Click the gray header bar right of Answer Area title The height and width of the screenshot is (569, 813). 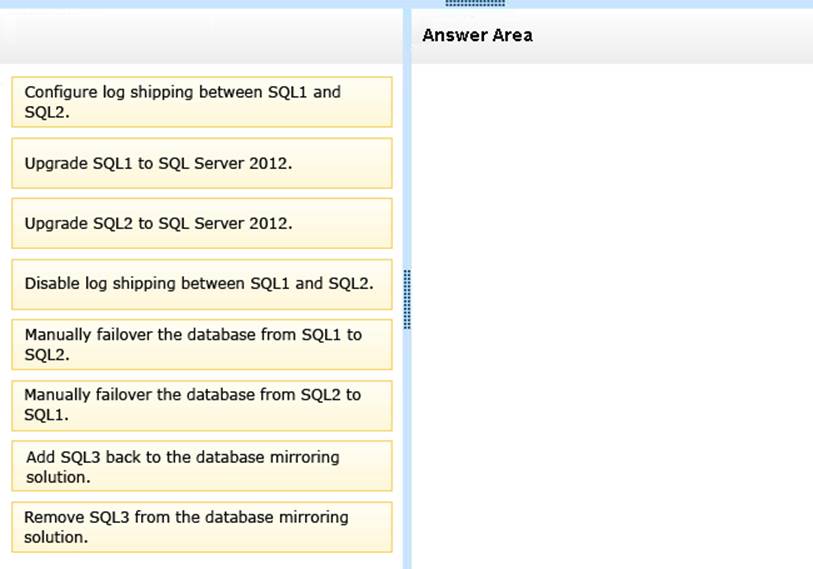(x=680, y=36)
